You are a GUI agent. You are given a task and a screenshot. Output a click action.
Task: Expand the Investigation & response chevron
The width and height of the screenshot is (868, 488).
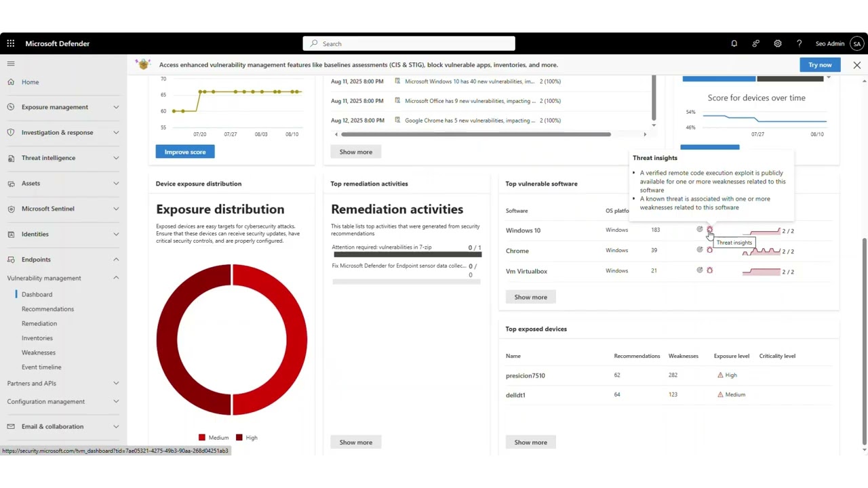(x=116, y=132)
